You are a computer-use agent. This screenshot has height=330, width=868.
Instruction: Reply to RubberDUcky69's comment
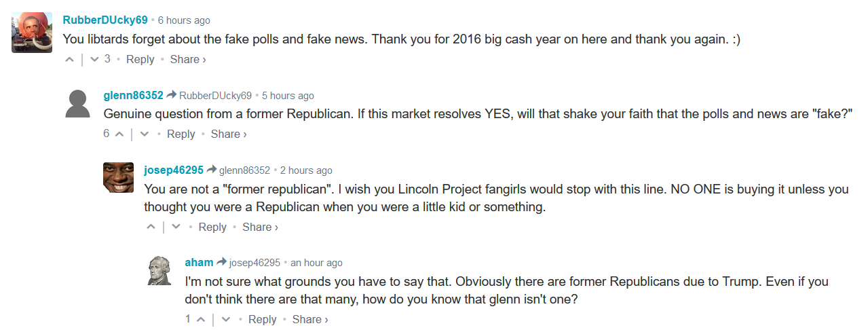coord(140,60)
